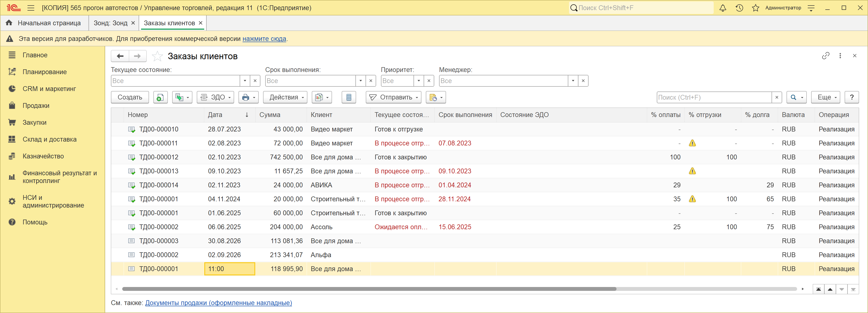The height and width of the screenshot is (313, 868).
Task: Open the Продажи section in sidebar
Action: 36,106
